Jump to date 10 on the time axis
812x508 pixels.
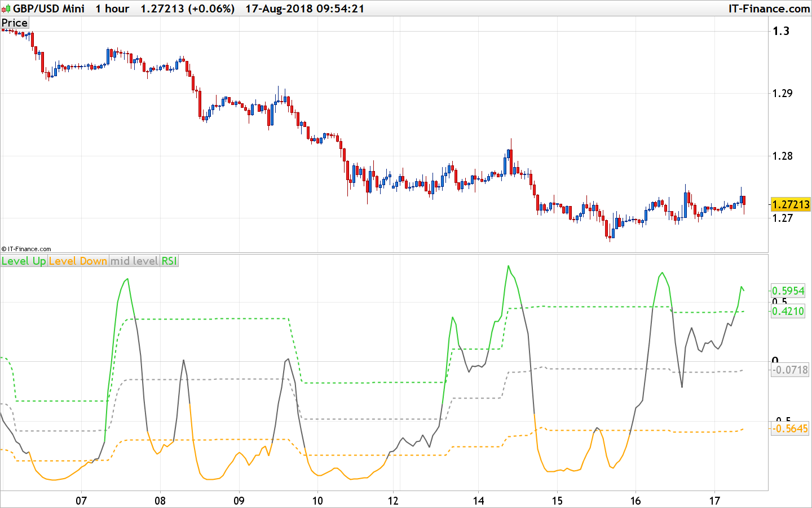tap(317, 501)
